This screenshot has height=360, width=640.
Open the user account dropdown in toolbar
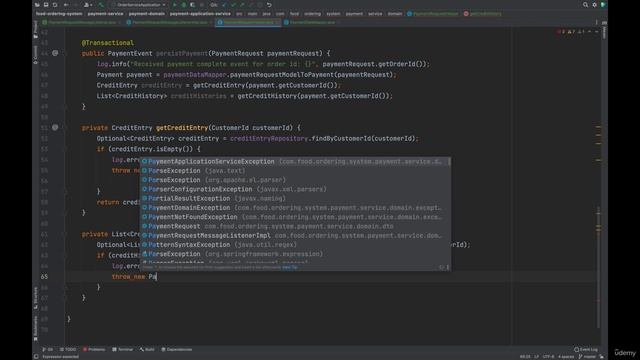tap(88, 5)
